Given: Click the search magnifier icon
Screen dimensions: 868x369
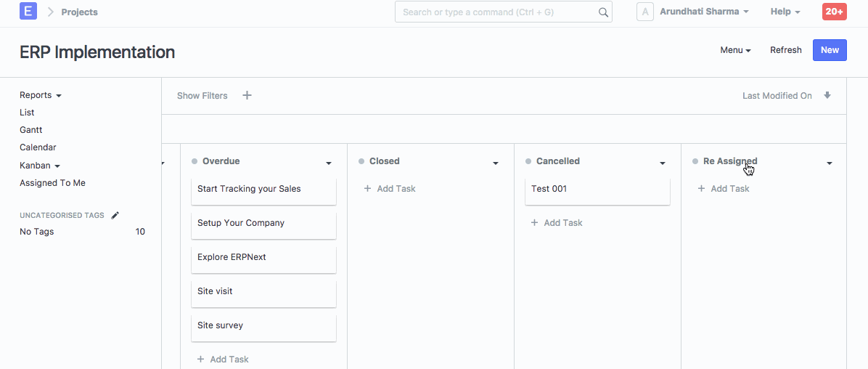Looking at the screenshot, I should click(x=603, y=12).
